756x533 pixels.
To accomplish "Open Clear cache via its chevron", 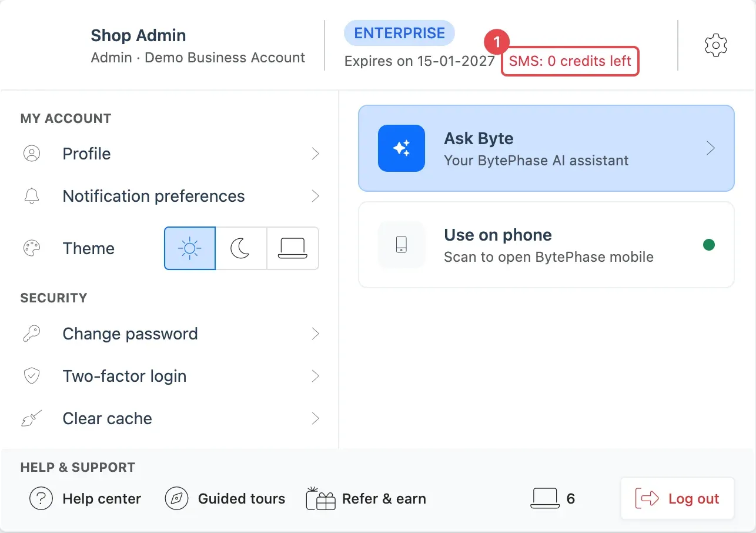I will pos(316,418).
